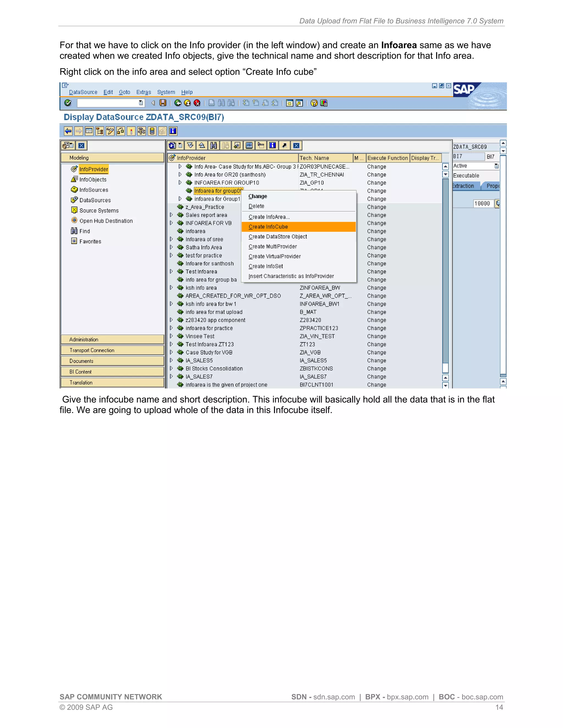Click Change in the IA_SALES7 row
This screenshot has width=563, height=728.
click(377, 377)
